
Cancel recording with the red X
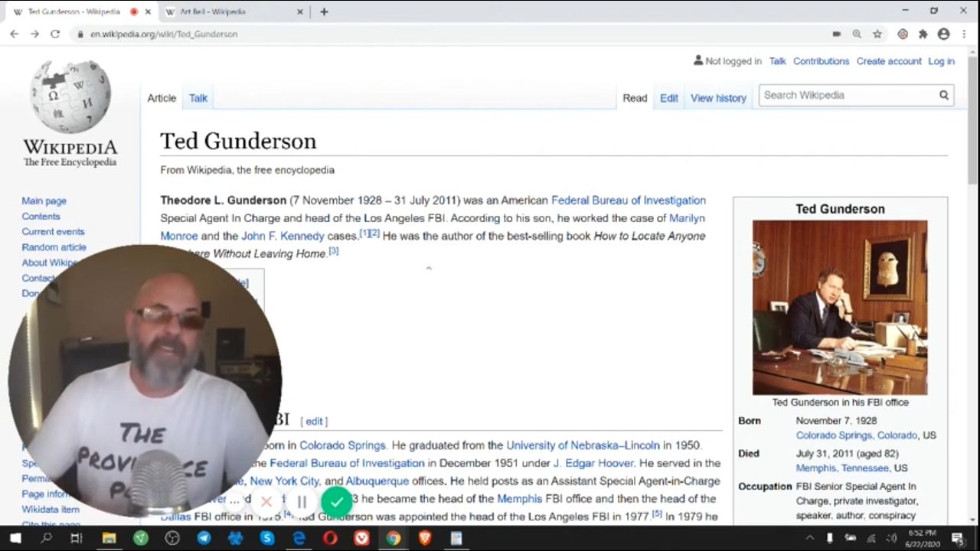coord(266,502)
